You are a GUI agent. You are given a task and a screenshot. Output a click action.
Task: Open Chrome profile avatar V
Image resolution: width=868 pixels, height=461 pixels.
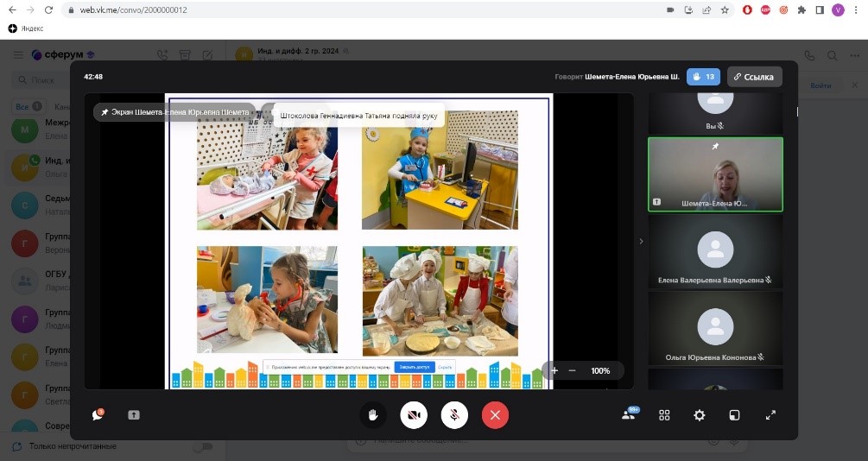click(x=838, y=10)
